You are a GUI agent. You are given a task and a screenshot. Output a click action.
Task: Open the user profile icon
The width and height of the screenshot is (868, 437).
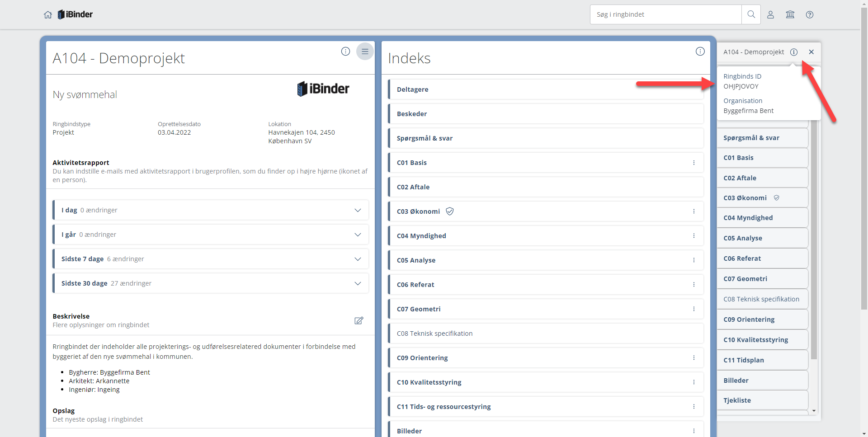770,14
